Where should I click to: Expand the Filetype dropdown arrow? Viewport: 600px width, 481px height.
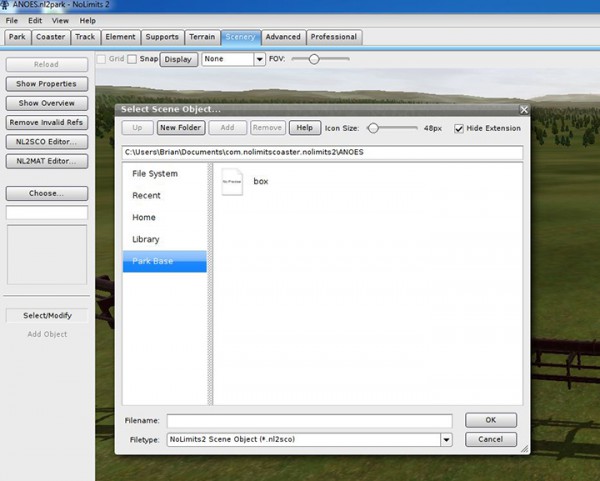pos(446,439)
